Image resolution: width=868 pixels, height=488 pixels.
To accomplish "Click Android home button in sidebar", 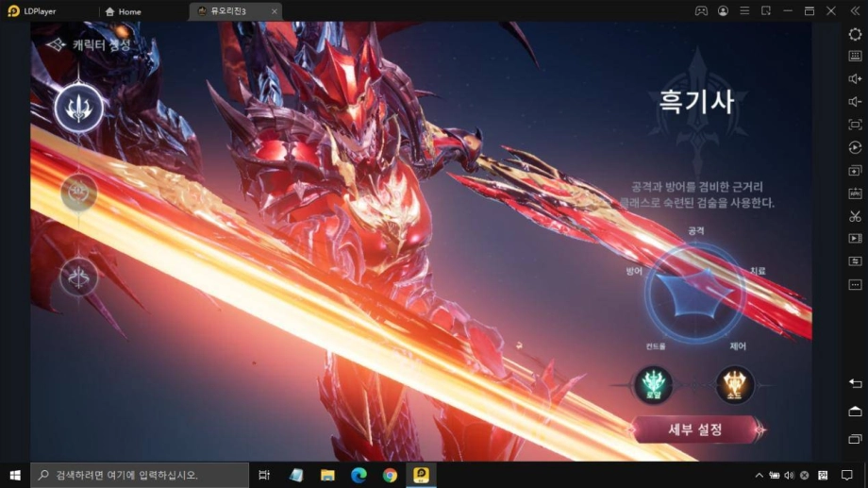I will pyautogui.click(x=856, y=411).
